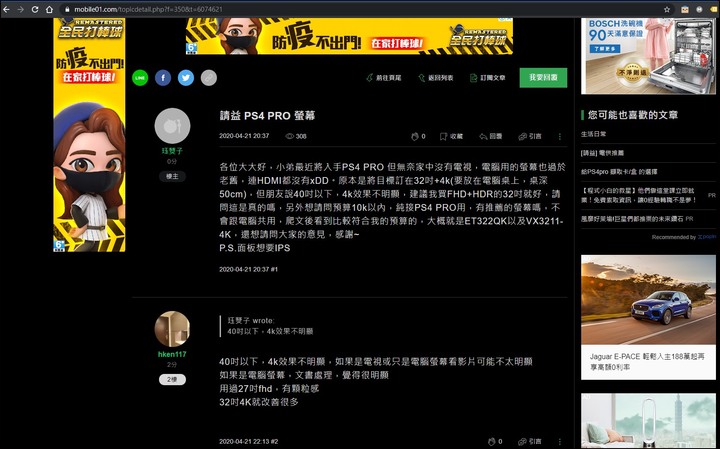The height and width of the screenshot is (449, 720).
Task: Open the left vertical 全民打棒球 ad
Action: [90, 135]
